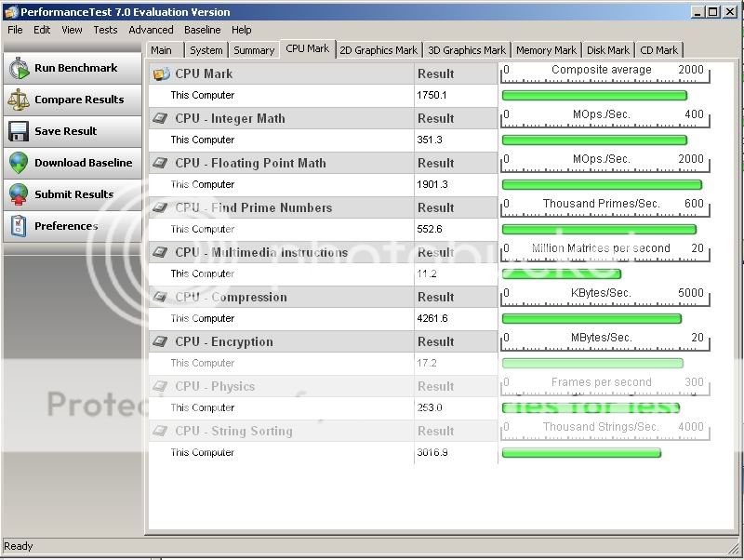Switch to the 3D Graphics Mark tab
The width and height of the screenshot is (744, 560).
coord(467,50)
